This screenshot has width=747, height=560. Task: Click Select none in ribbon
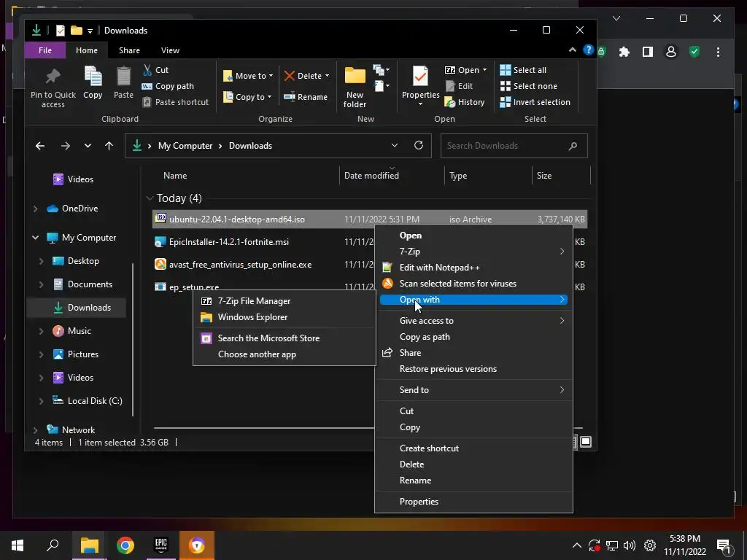click(528, 86)
